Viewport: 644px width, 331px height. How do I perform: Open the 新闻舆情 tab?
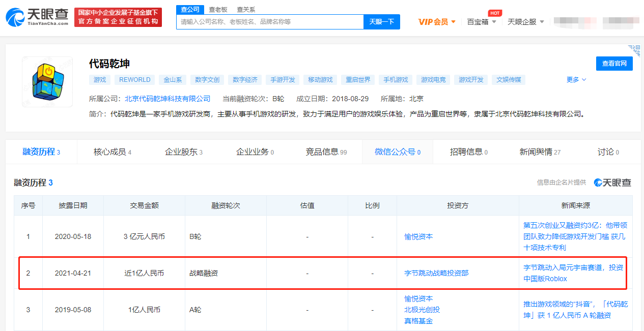click(540, 152)
